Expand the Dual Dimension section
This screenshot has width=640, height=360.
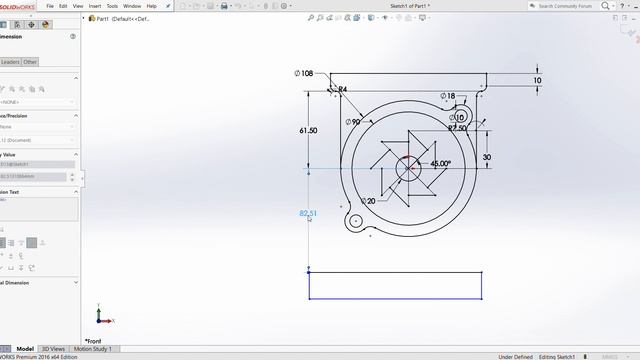pos(76,282)
